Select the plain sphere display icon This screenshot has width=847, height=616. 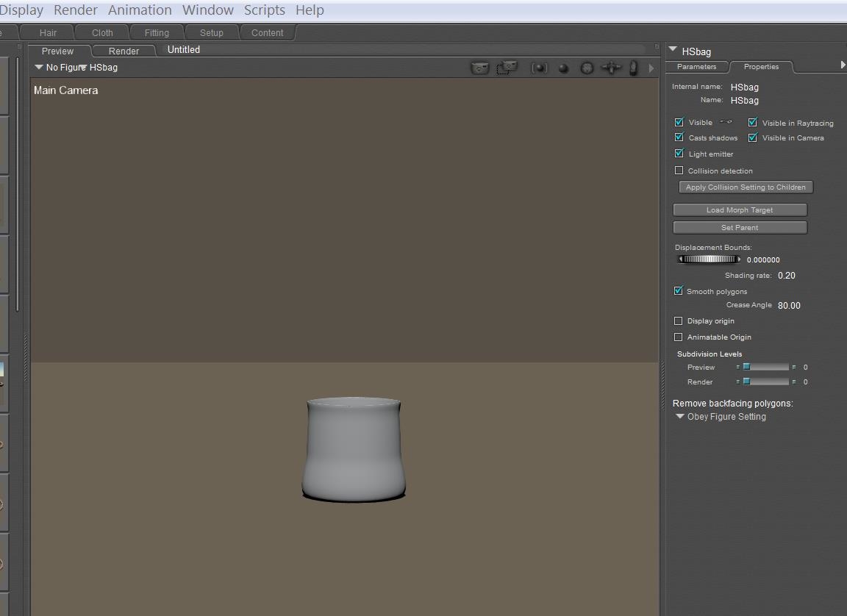(563, 68)
